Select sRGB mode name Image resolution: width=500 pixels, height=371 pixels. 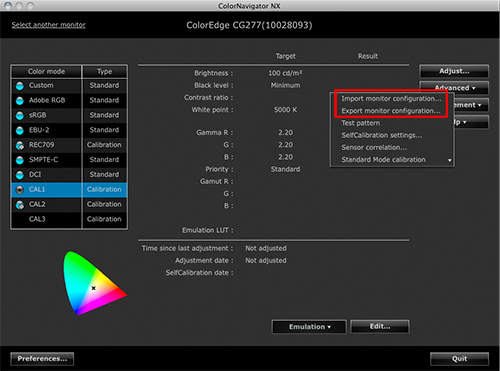(38, 115)
